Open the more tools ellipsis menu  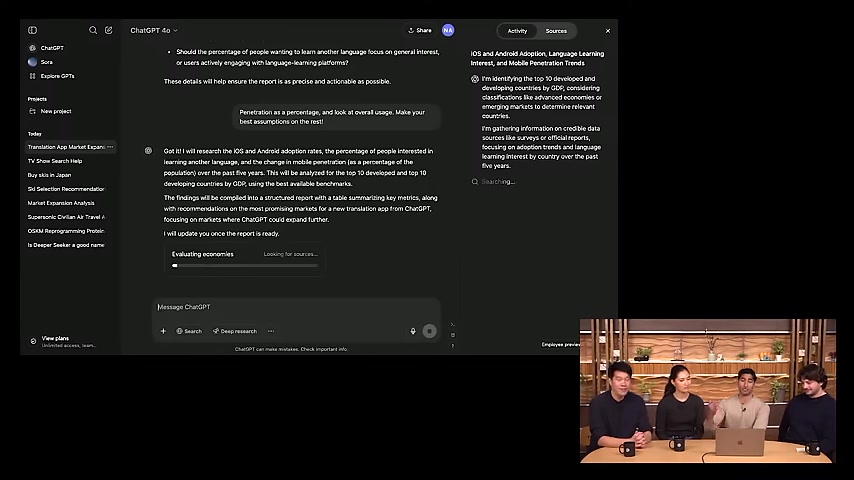(x=271, y=331)
